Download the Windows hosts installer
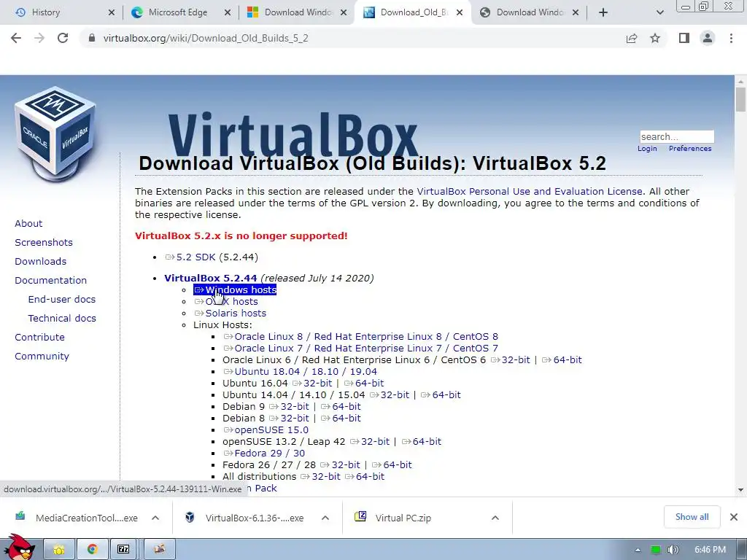This screenshot has width=747, height=560. (235, 290)
